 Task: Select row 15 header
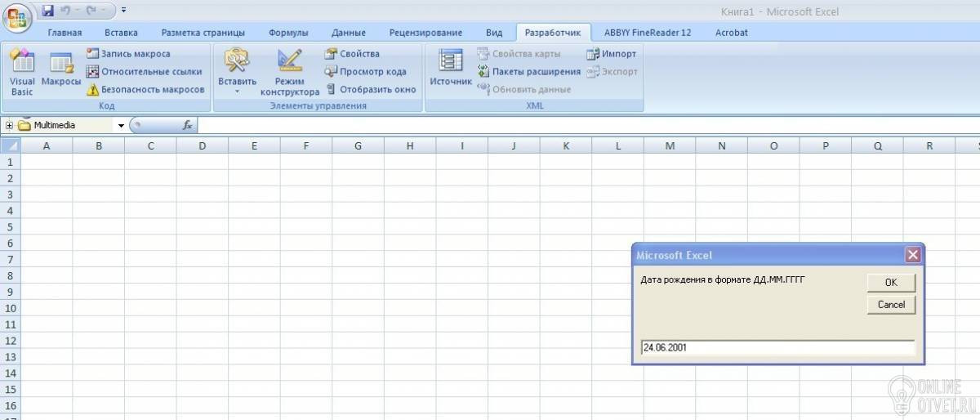pos(10,389)
